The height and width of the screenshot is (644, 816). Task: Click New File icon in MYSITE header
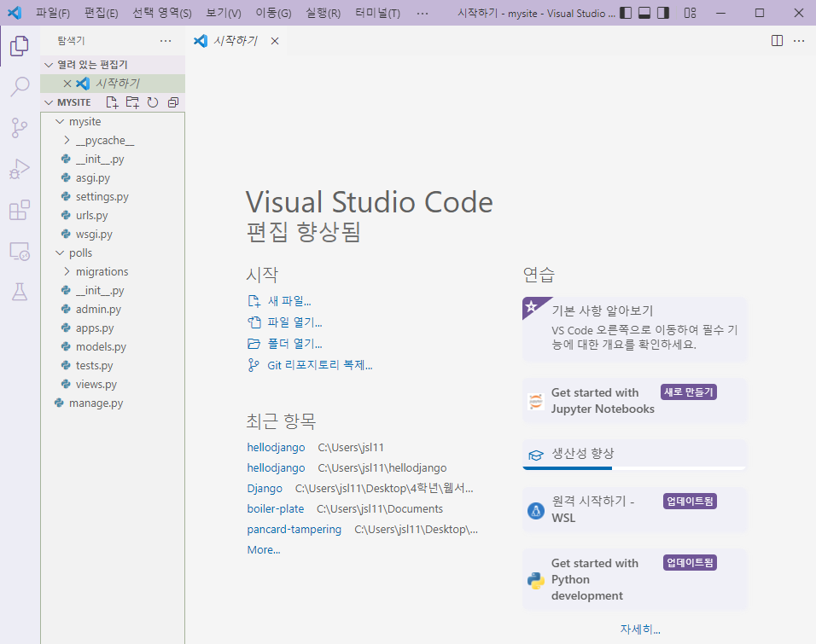112,102
